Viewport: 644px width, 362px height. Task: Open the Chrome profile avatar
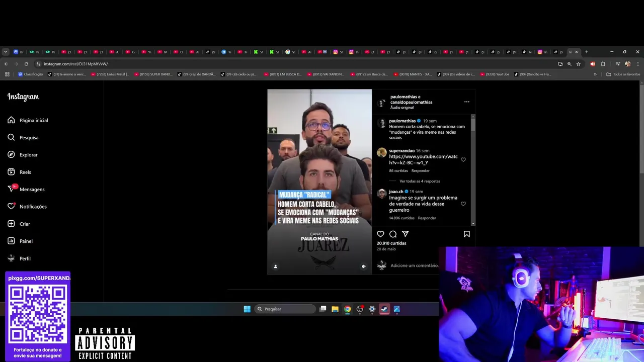coord(627,64)
